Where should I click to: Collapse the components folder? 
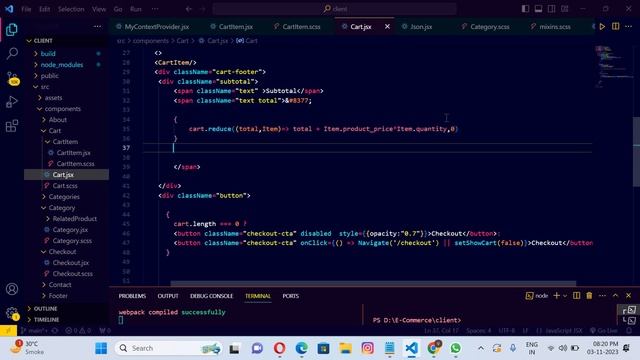62,109
